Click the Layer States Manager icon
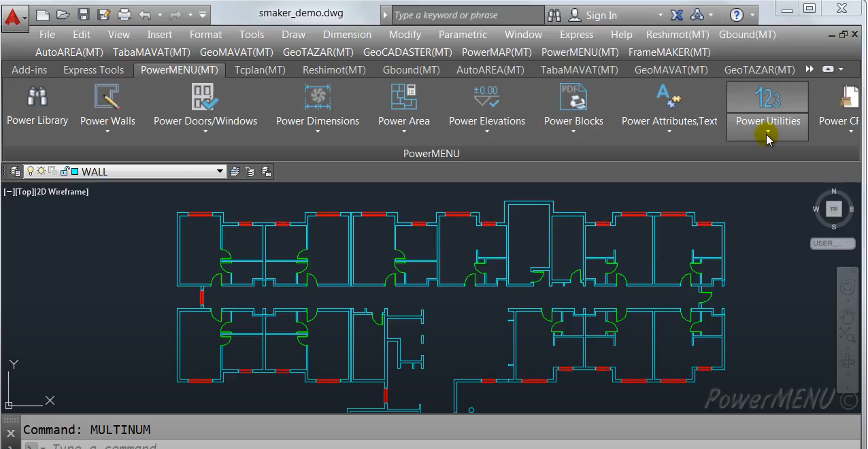The image size is (868, 449). 266,171
